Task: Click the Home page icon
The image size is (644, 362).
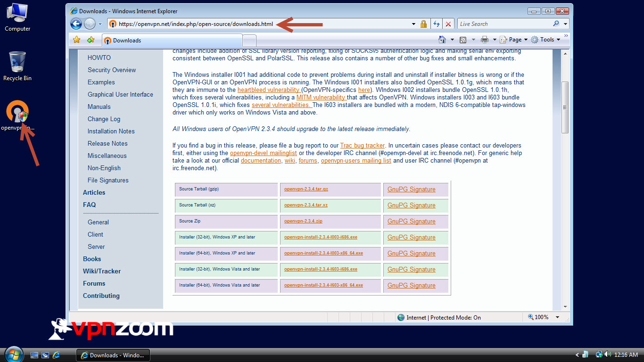Action: coord(442,40)
